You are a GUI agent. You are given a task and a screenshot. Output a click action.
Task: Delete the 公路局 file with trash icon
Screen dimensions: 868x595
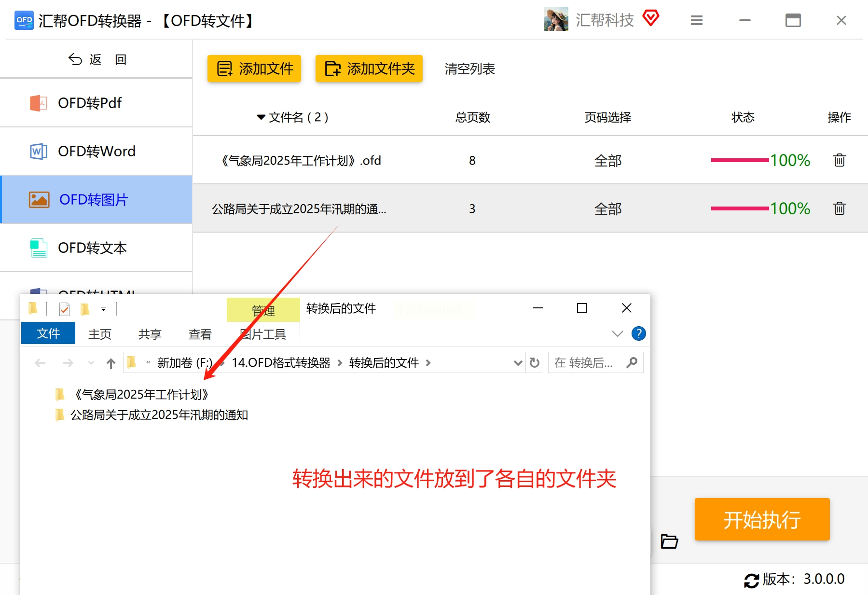[x=840, y=208]
